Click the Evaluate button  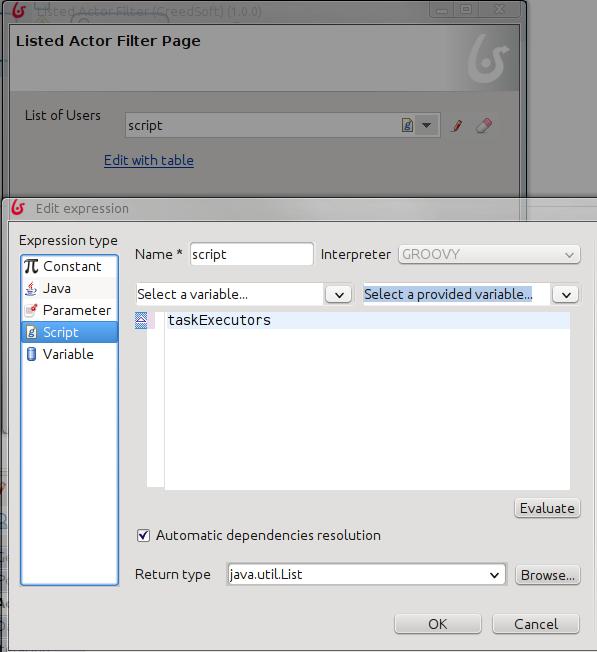pos(547,508)
